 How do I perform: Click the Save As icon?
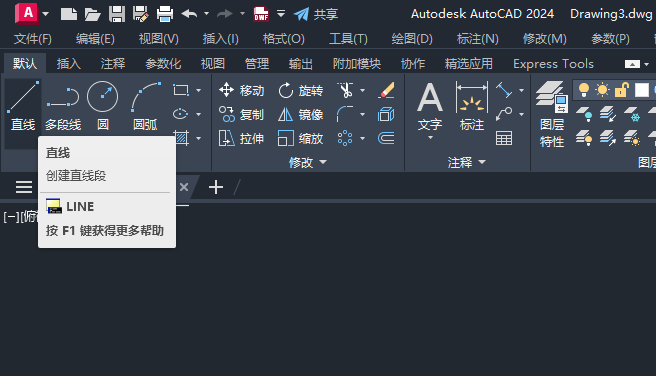click(x=141, y=14)
